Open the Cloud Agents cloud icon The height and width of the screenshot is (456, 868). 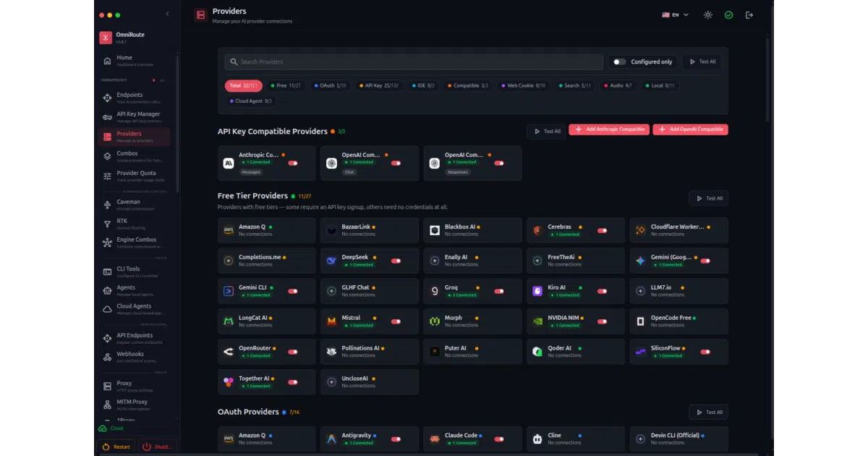point(107,309)
